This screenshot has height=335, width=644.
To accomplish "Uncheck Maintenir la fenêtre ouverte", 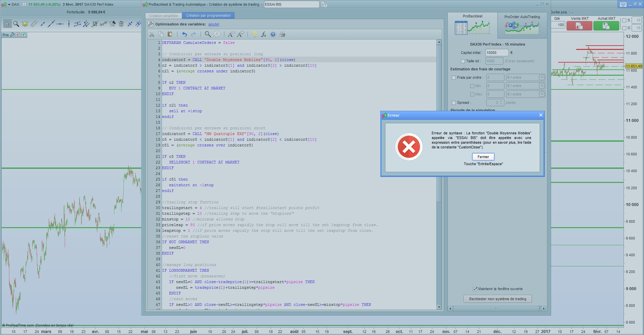I will (475, 289).
